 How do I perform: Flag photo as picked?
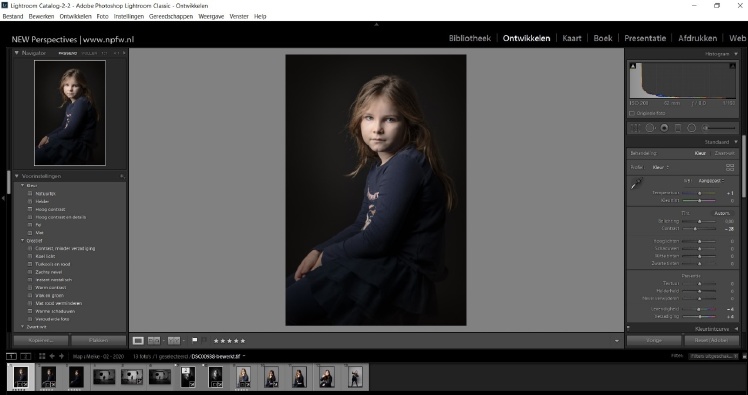coord(195,341)
